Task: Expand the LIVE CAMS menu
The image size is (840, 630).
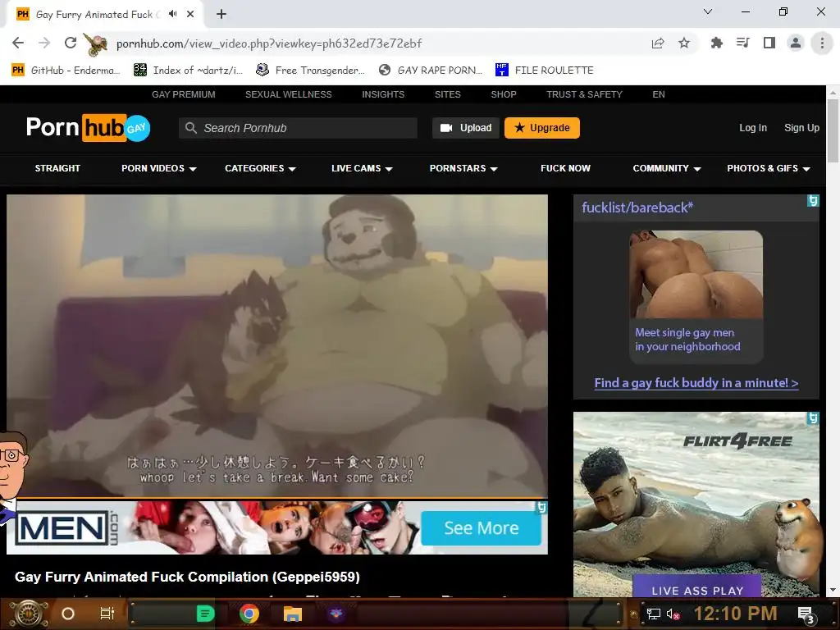Action: tap(362, 168)
